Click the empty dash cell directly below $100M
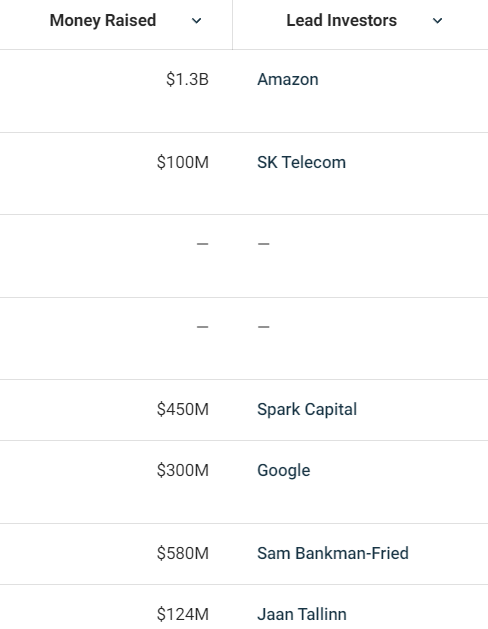Viewport: 488px width, 629px height. pos(202,244)
